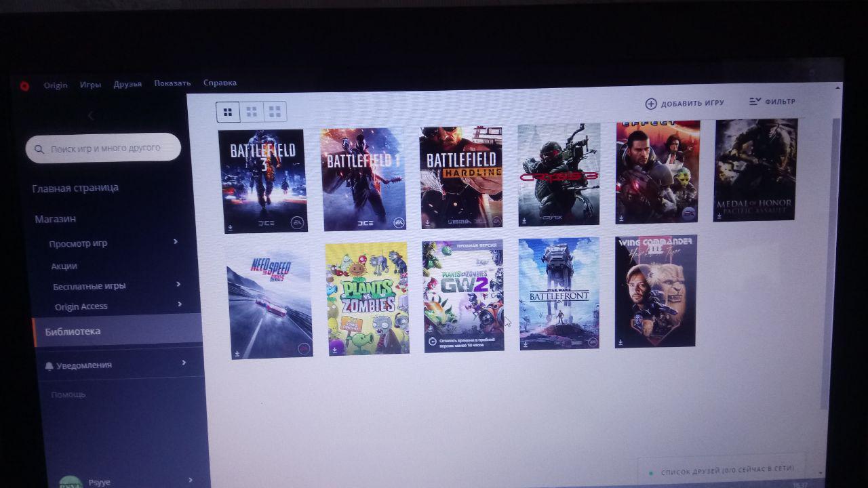The width and height of the screenshot is (868, 488).
Task: Expand the Origin Access submenu arrow
Action: [180, 304]
